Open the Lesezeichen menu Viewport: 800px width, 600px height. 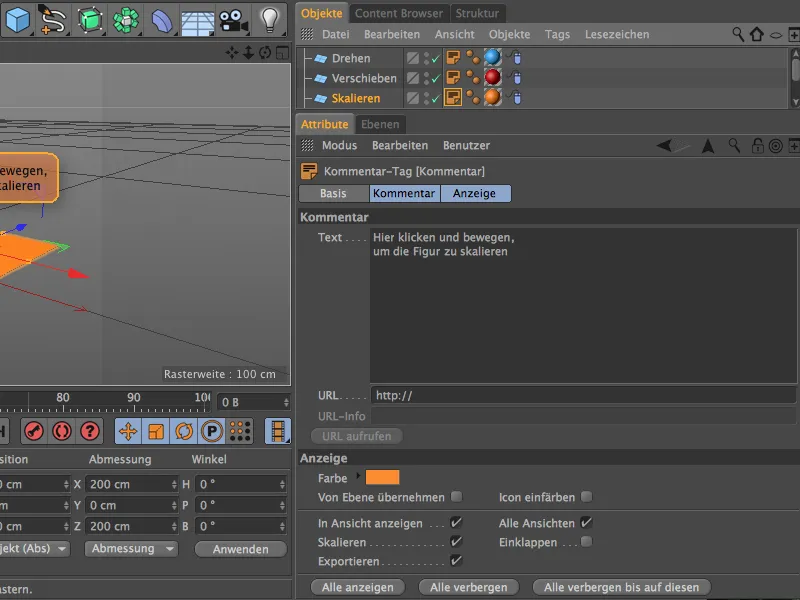click(x=617, y=35)
